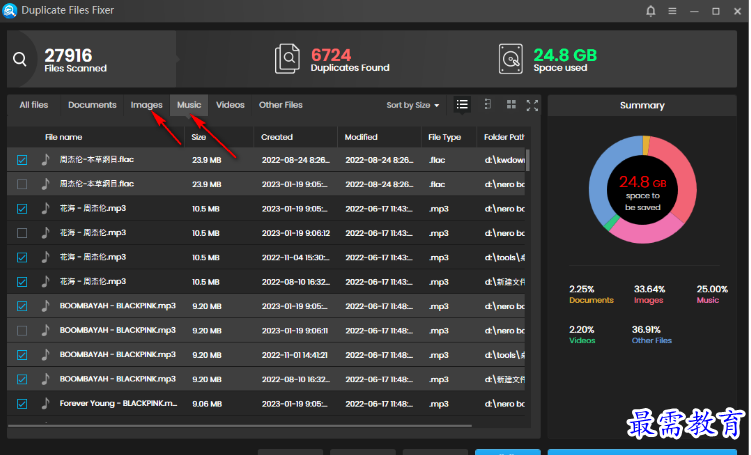Sort by Folder Path column header

pos(504,137)
